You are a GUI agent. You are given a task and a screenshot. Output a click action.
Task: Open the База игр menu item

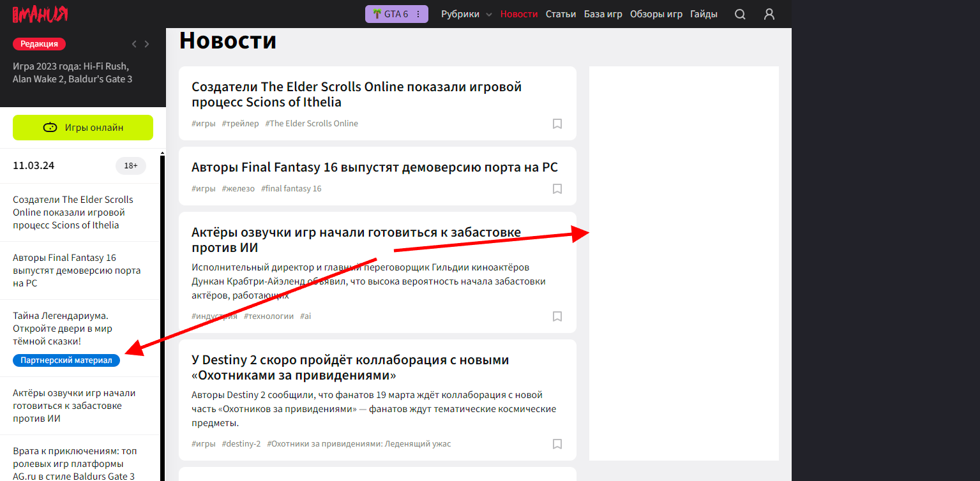point(603,13)
